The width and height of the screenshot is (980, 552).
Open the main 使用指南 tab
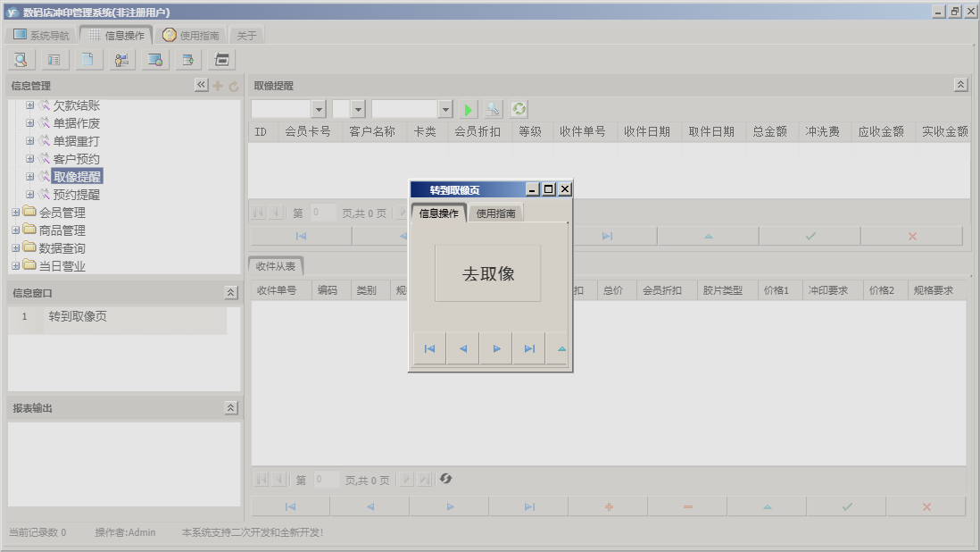(x=191, y=35)
